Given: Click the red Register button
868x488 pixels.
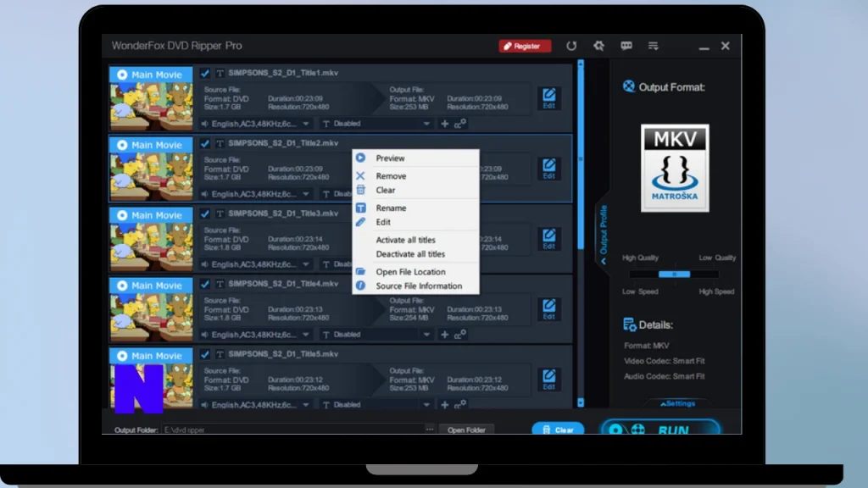Looking at the screenshot, I should (525, 46).
